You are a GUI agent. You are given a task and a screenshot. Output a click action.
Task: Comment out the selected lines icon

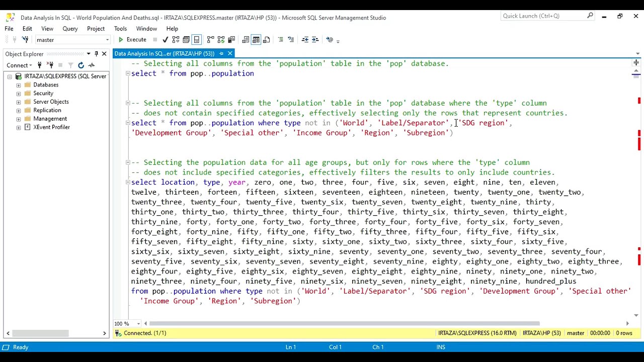point(281,39)
